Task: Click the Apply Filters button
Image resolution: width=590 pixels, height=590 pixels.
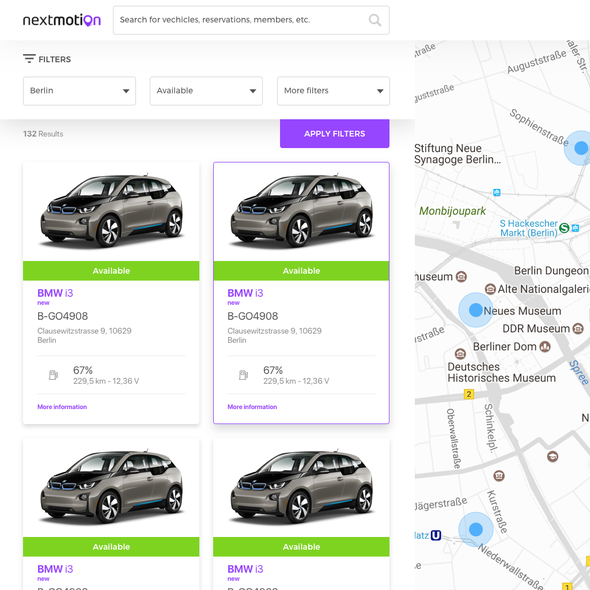Action: (335, 134)
